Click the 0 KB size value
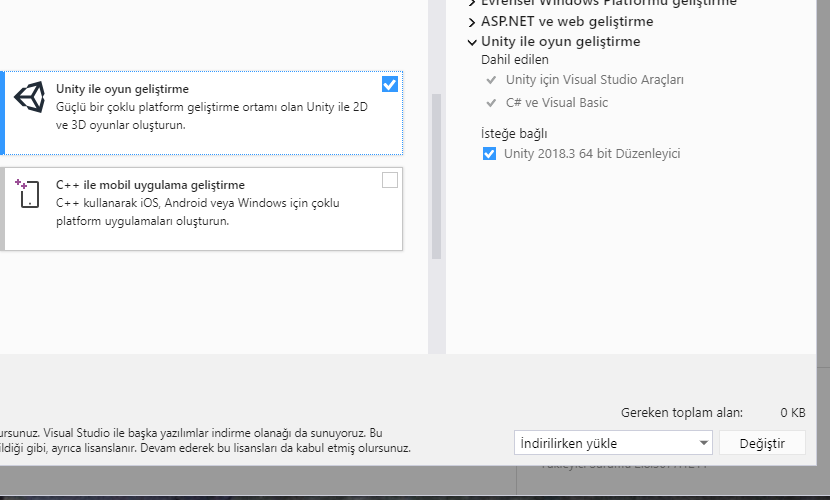 point(792,412)
